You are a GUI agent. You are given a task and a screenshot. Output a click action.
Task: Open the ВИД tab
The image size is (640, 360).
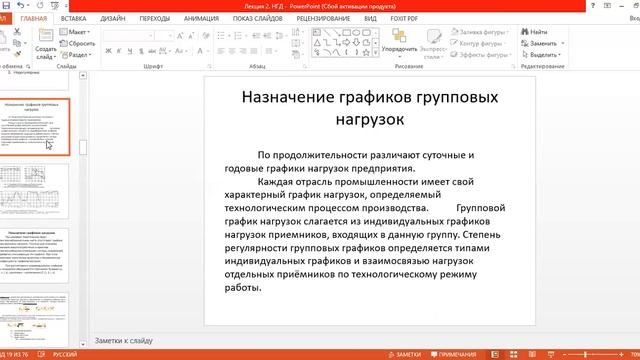[x=370, y=18]
